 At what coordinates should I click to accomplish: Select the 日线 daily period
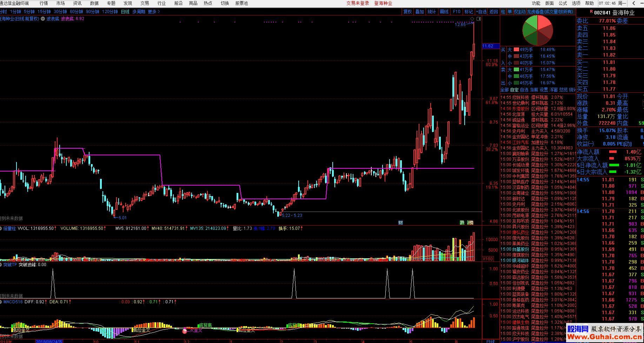pos(125,12)
